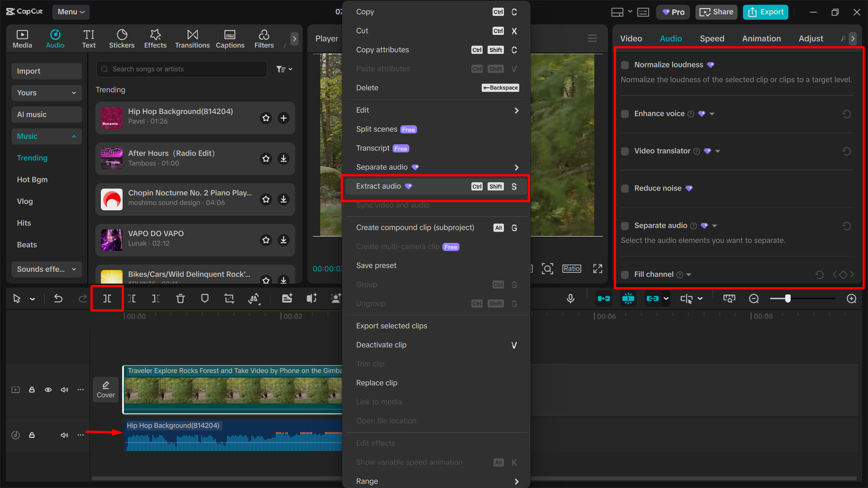Enable Video translator checkbox
The image size is (868, 488).
[x=625, y=151]
